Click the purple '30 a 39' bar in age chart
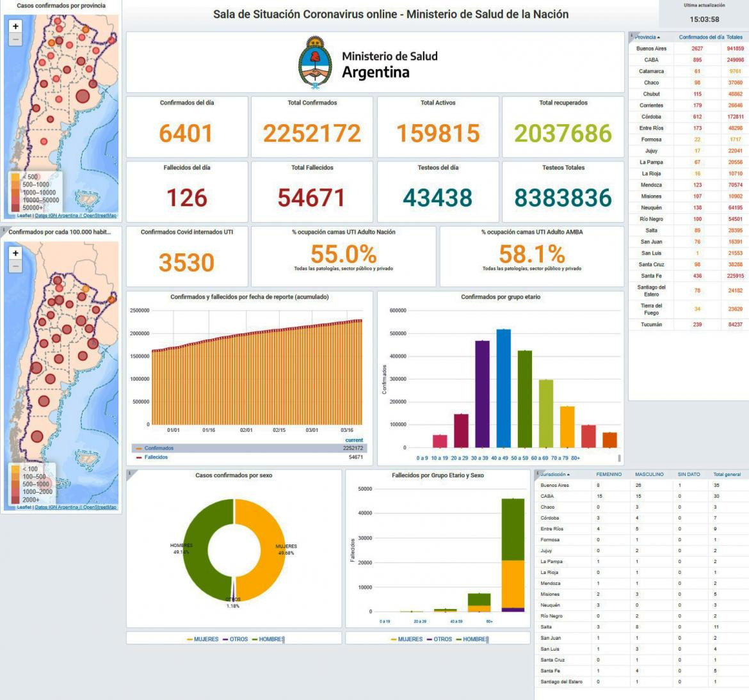 pyautogui.click(x=482, y=394)
